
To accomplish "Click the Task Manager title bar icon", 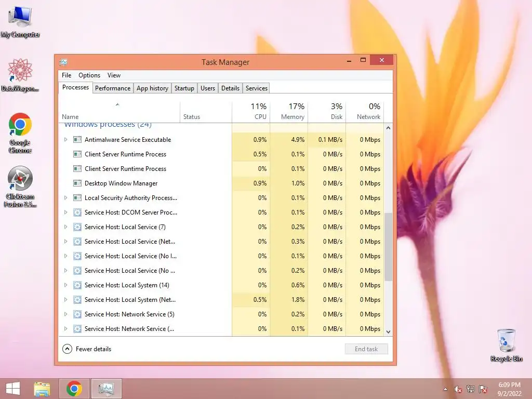I will [x=63, y=62].
